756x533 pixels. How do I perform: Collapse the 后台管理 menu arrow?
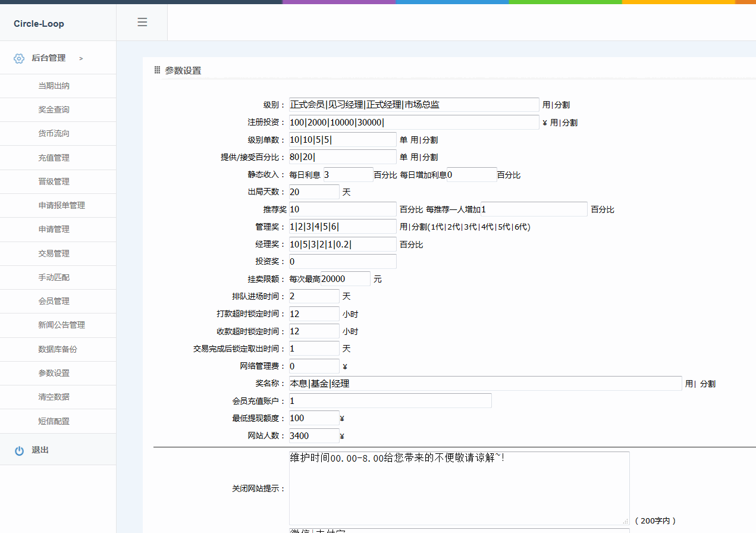click(x=81, y=58)
